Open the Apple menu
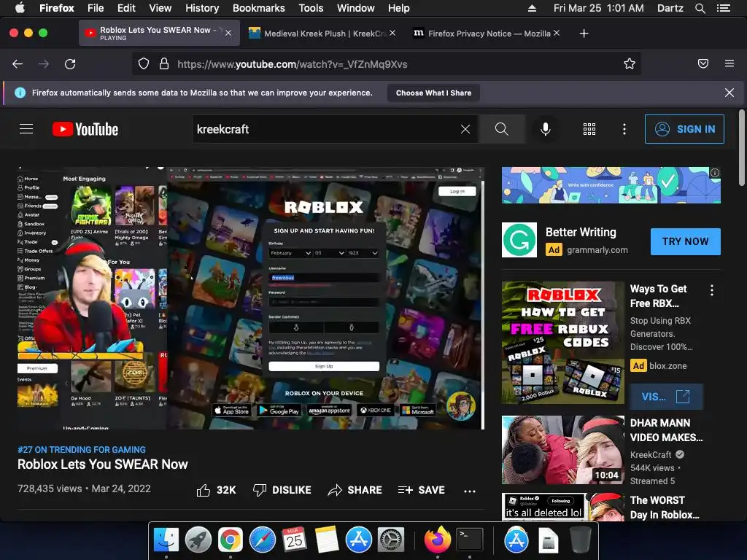 point(20,8)
